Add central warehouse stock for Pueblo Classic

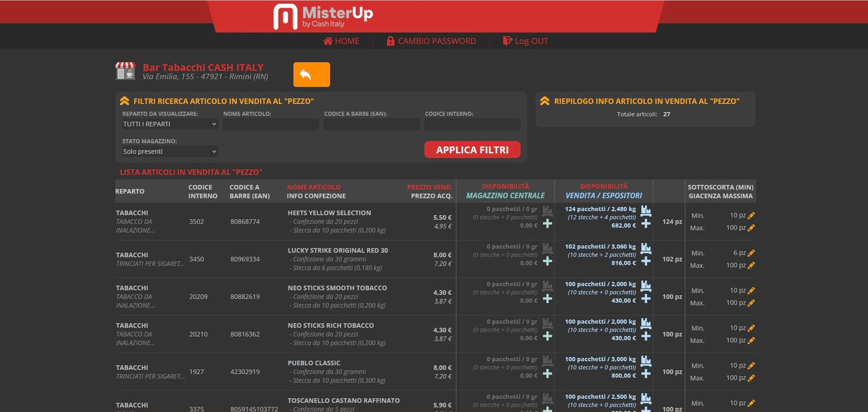coord(547,373)
